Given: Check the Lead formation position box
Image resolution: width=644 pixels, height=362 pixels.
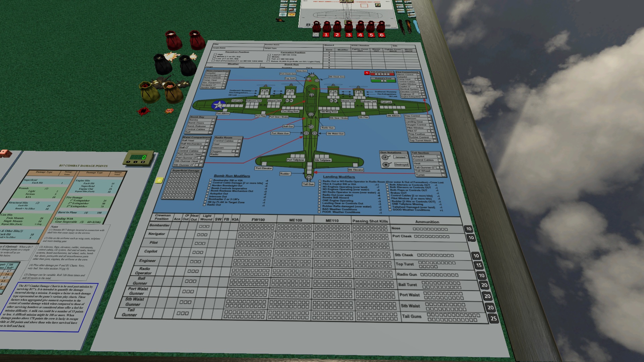Looking at the screenshot, I should pyautogui.click(x=269, y=55).
